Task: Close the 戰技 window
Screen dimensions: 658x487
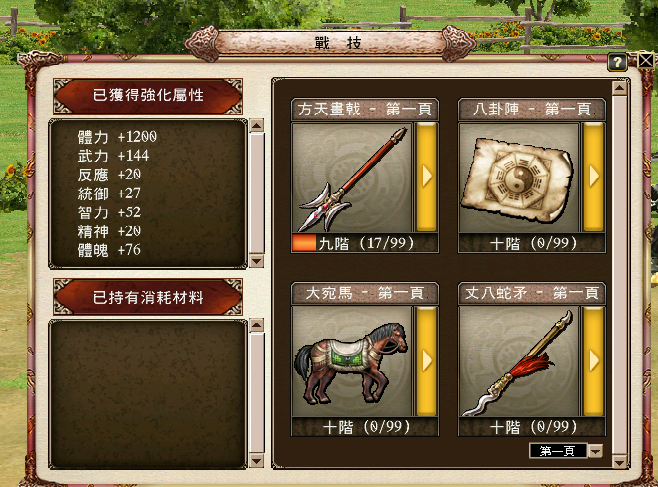Action: point(646,60)
